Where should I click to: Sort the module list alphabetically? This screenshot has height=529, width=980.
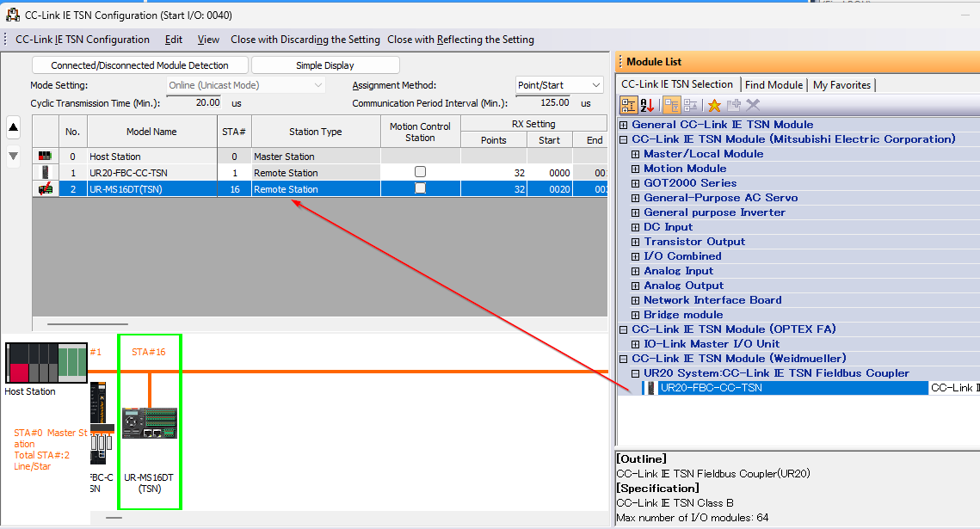point(647,105)
